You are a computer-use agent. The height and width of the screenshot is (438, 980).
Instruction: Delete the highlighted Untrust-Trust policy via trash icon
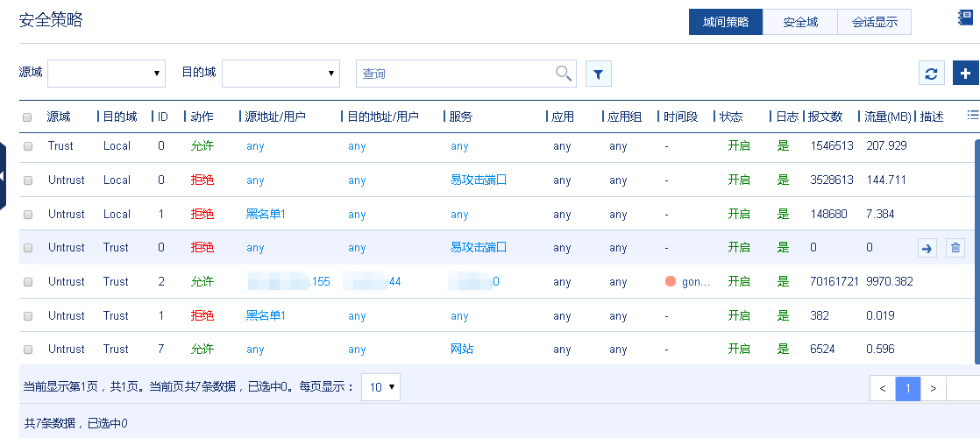click(x=955, y=248)
